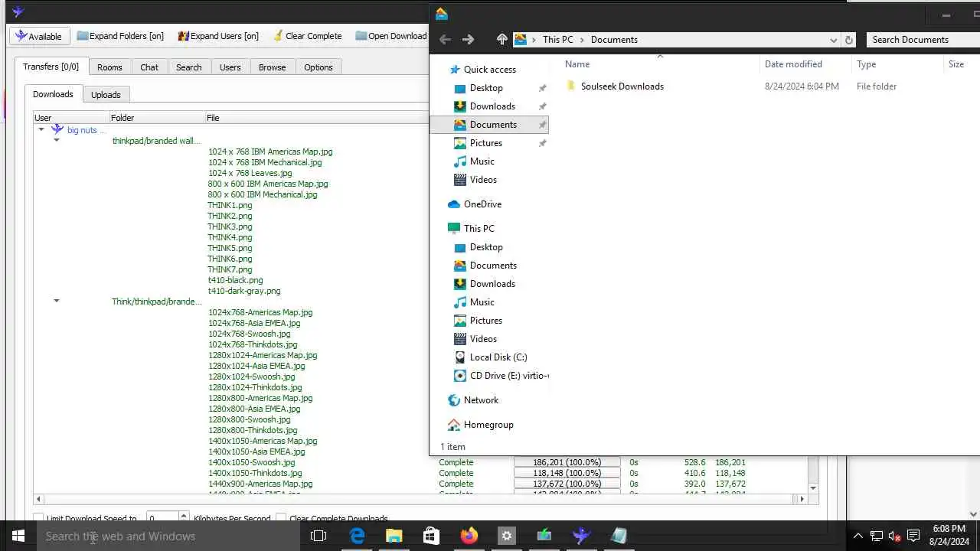Image resolution: width=980 pixels, height=551 pixels.
Task: Select Quick access in the navigation pane
Action: [x=489, y=70]
